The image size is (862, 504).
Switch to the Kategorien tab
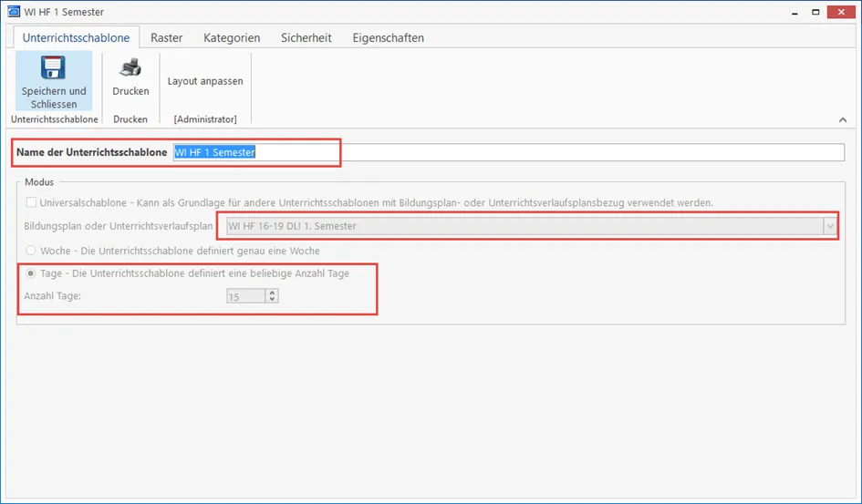(232, 38)
